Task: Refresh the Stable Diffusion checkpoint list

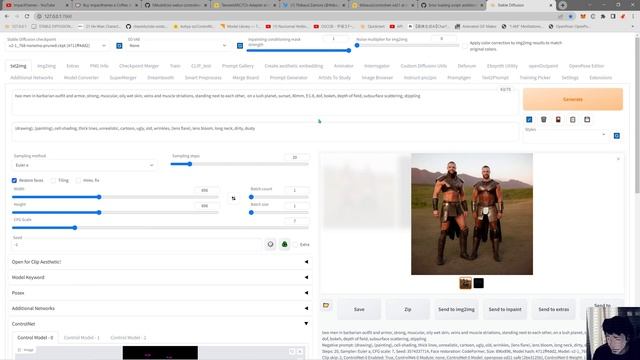Action: click(119, 46)
